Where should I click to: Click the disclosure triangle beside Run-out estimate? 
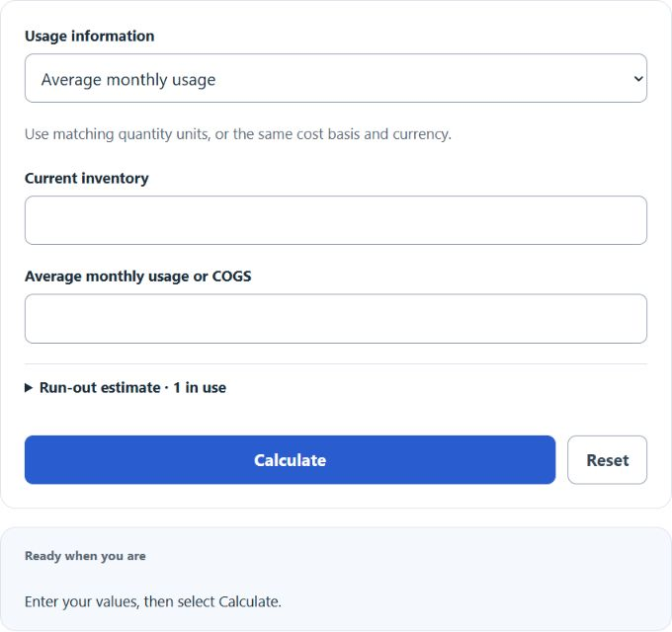point(29,388)
